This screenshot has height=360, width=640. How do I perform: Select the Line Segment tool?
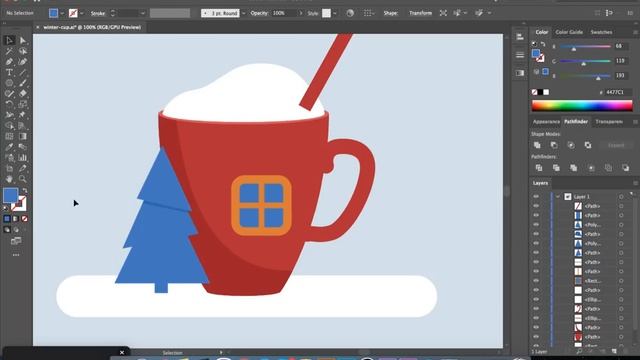pyautogui.click(x=23, y=72)
